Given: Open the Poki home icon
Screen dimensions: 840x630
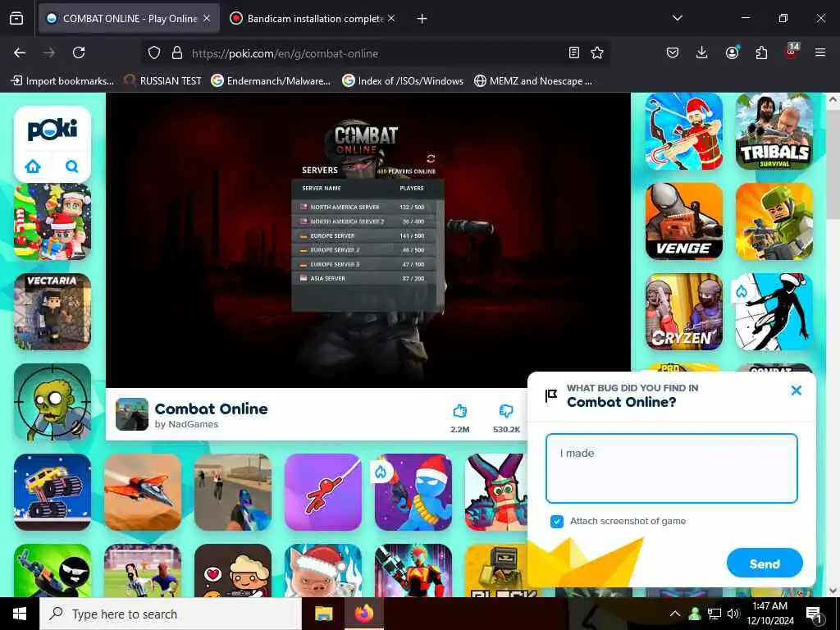Looking at the screenshot, I should pos(33,166).
